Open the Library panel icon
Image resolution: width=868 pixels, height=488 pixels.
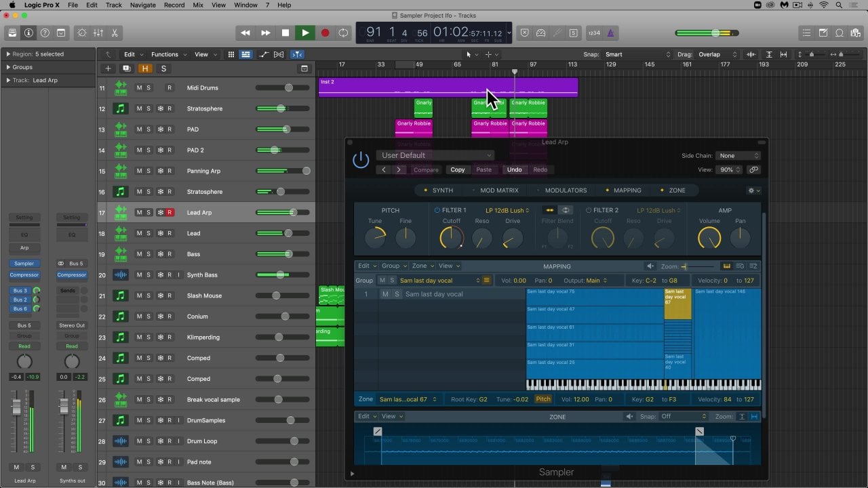tap(12, 33)
